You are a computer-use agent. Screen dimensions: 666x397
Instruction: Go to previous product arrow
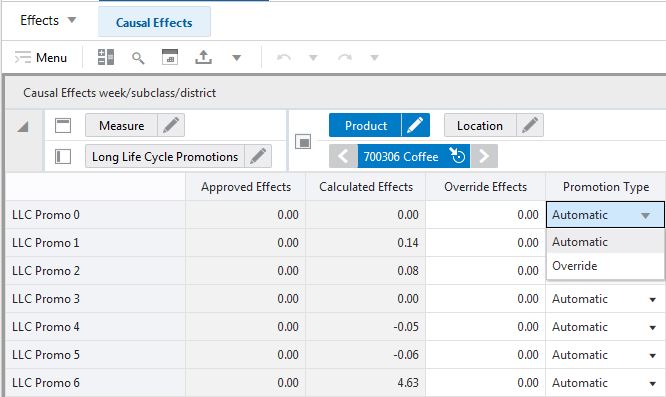[343, 156]
